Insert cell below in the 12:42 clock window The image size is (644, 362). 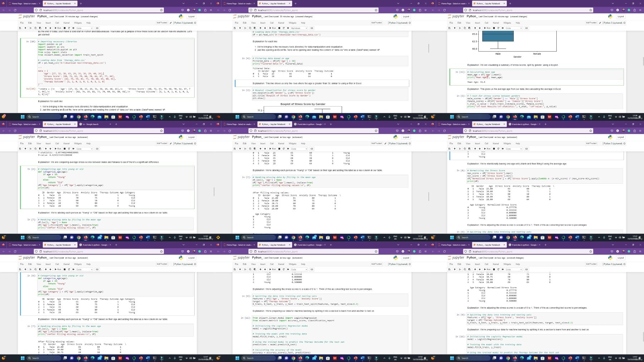coord(454,149)
